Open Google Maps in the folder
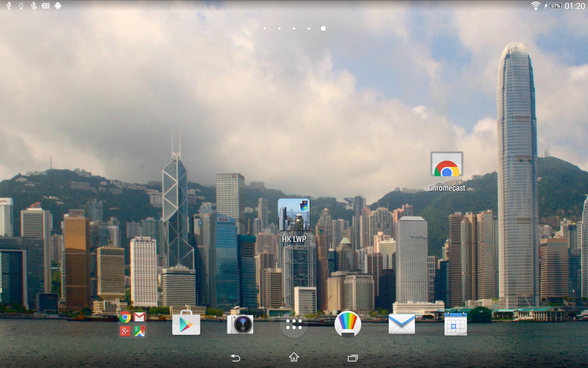Viewport: 588px width, 368px height. coord(139,331)
